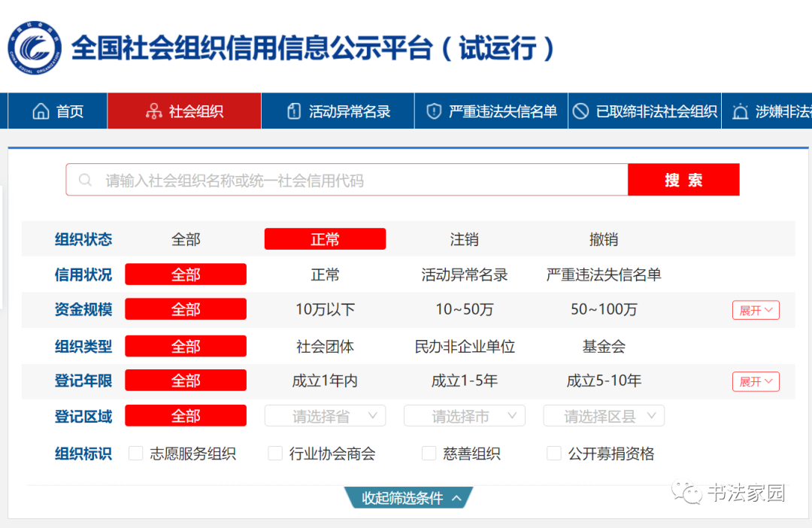This screenshot has width=812, height=528.
Task: Expand more 资金规模 options via 展开
Action: click(755, 309)
